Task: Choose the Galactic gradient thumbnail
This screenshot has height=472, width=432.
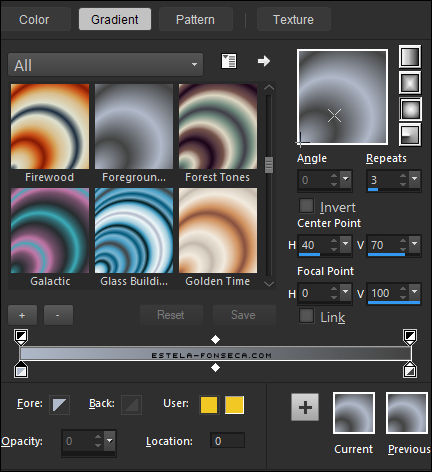Action: [50, 230]
